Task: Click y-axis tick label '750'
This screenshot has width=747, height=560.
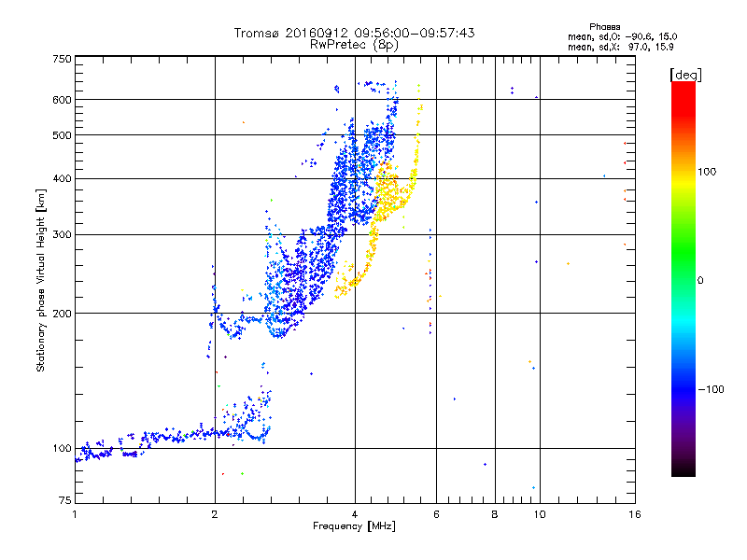Action: click(x=62, y=60)
